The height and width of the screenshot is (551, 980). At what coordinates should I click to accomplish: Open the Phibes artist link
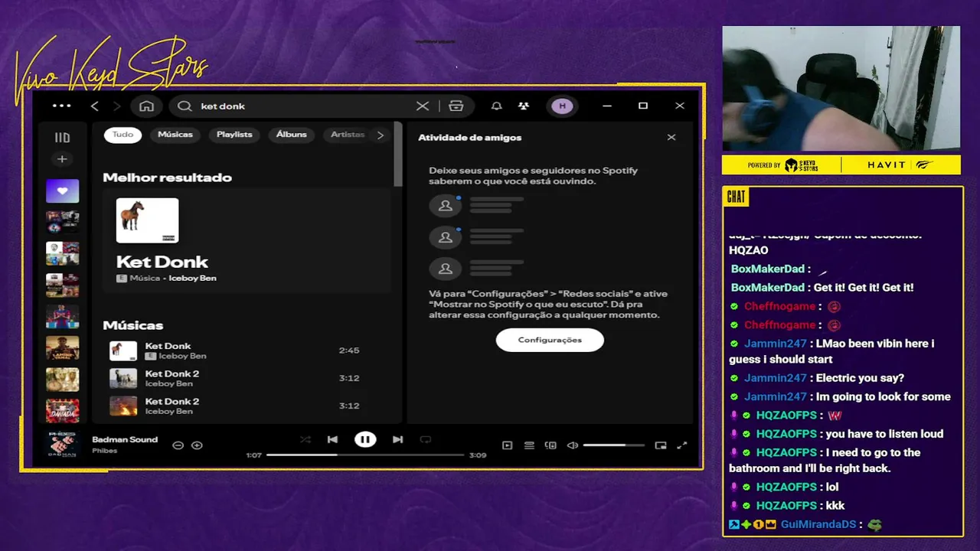tap(104, 451)
